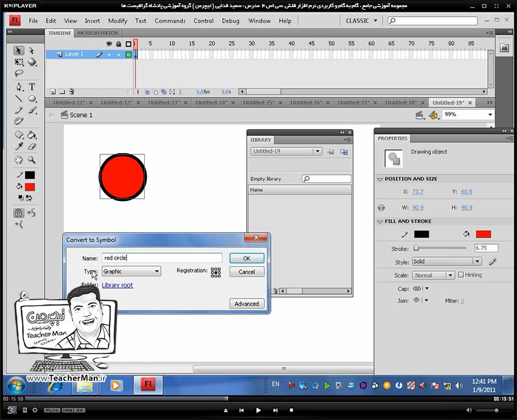
Task: Select the Pencil tool
Action: pos(19,110)
